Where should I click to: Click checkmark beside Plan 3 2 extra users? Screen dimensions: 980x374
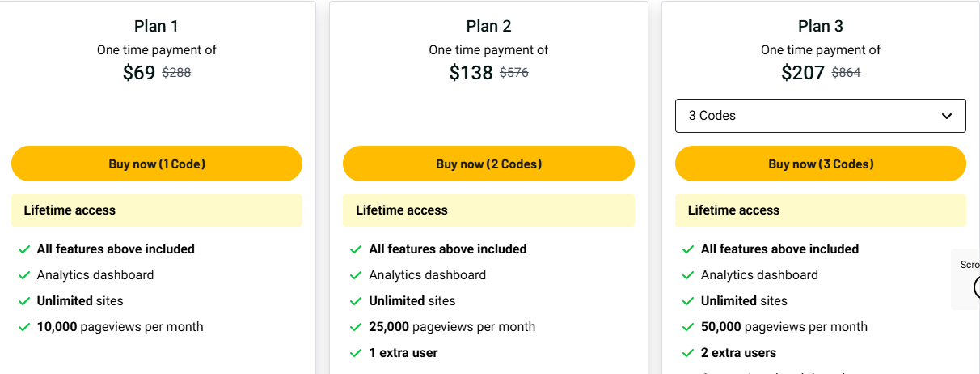coord(687,353)
